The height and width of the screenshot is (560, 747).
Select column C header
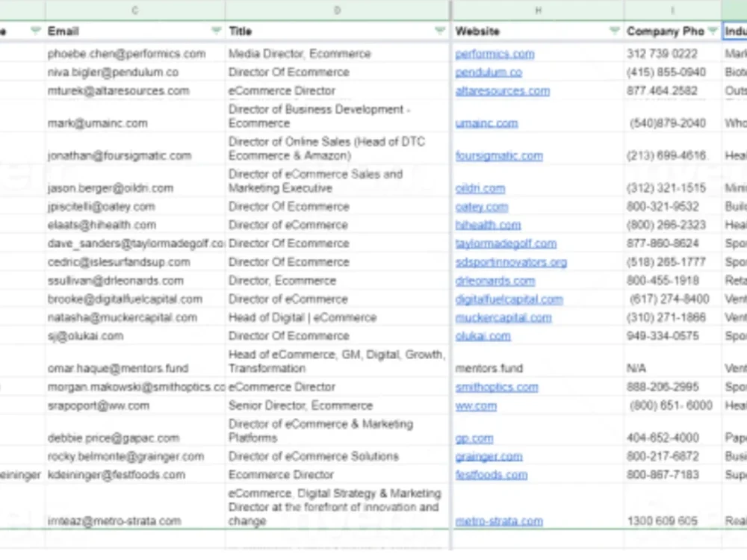[135, 10]
